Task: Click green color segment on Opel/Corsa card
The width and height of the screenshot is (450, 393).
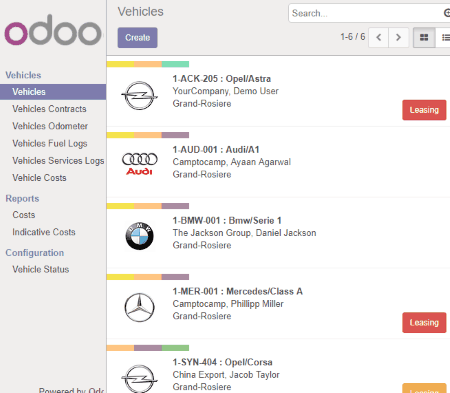Action: tap(175, 348)
